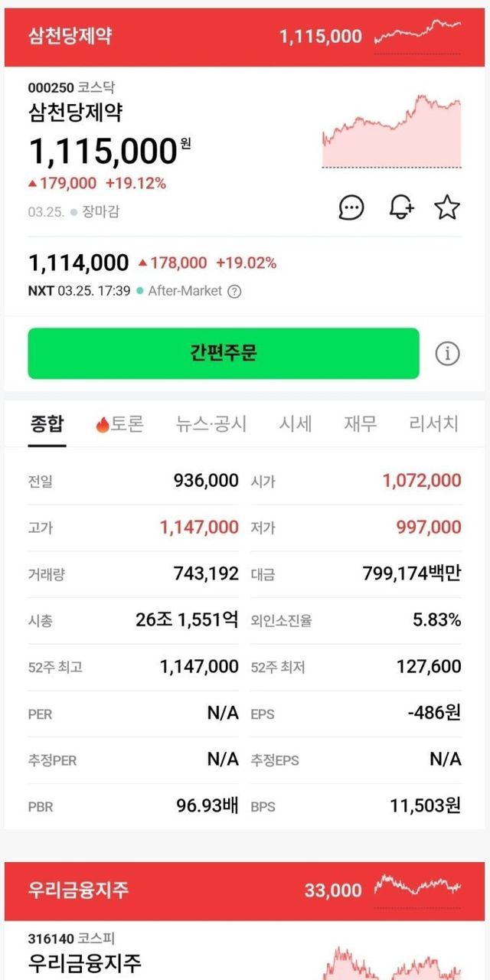Viewport: 490px width, 980px height.
Task: Open the 재무 tab
Action: (360, 423)
